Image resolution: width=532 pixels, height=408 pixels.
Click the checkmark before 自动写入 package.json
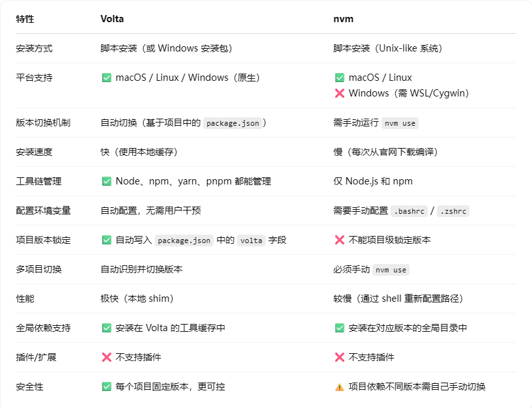click(107, 240)
